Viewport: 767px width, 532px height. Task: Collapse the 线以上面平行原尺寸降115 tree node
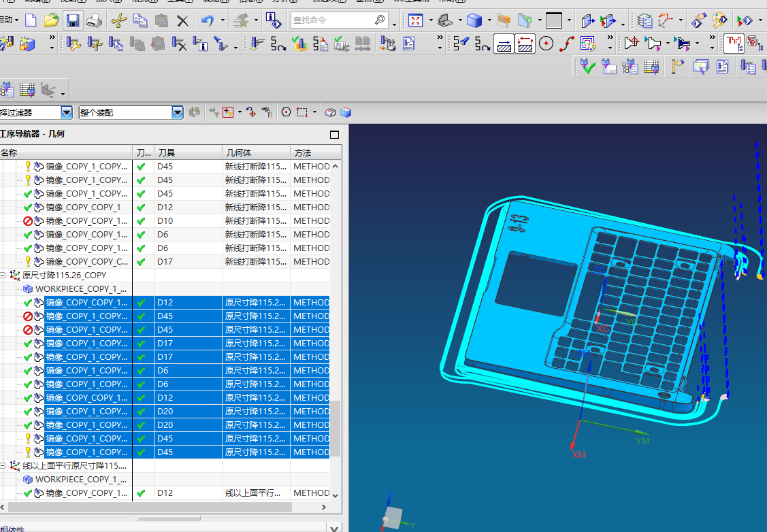click(3, 466)
